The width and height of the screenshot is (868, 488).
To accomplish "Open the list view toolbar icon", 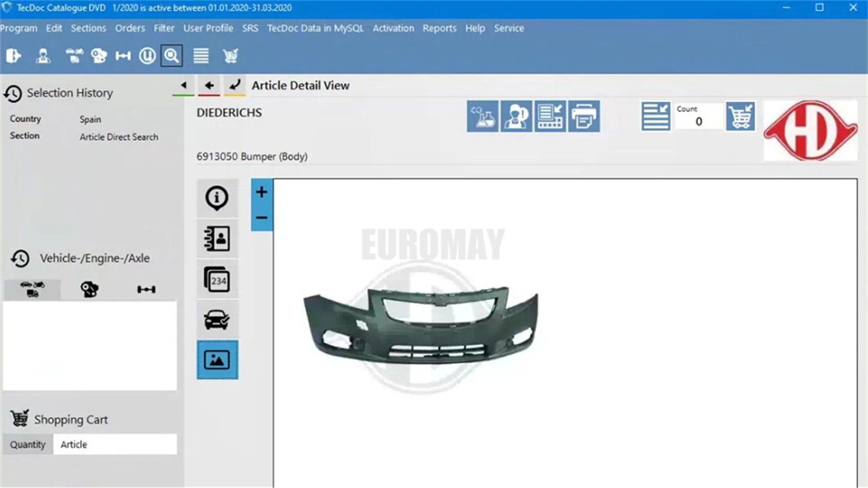I will [x=201, y=56].
